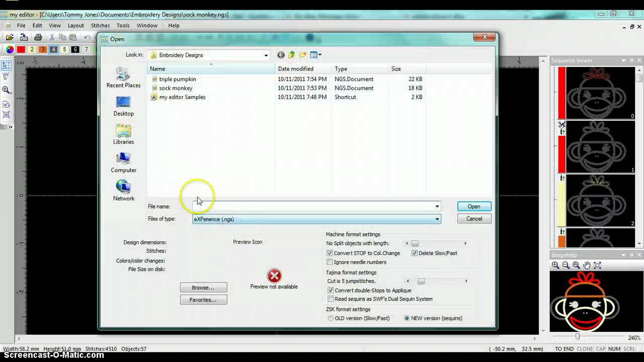644x362 pixels.
Task: Click the Open folder toolbar icon
Action: pyautogui.click(x=10, y=37)
